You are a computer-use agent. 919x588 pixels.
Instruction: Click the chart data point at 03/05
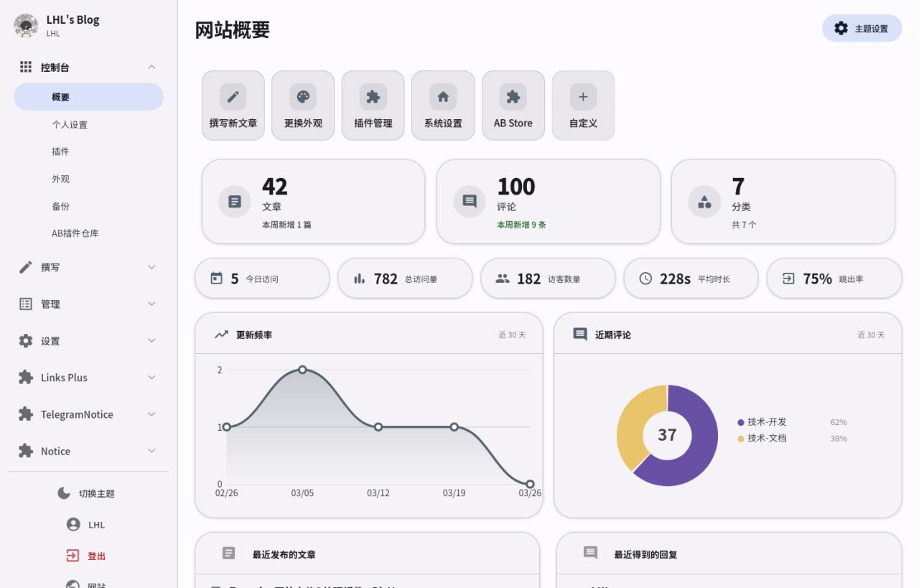tap(302, 370)
